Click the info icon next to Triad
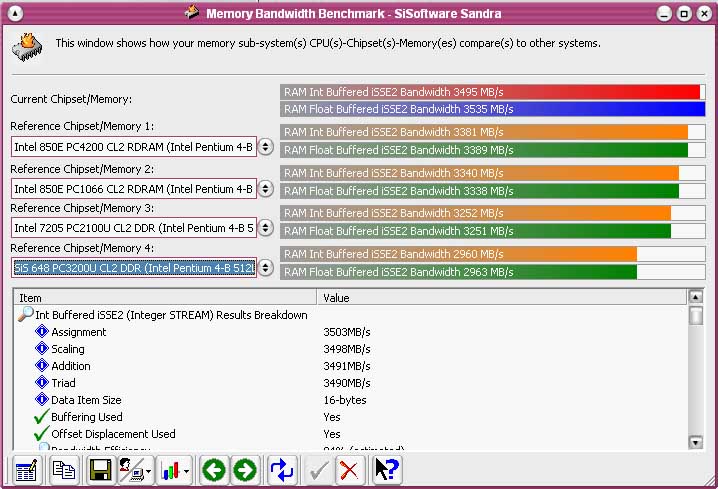The image size is (718, 489). click(42, 382)
